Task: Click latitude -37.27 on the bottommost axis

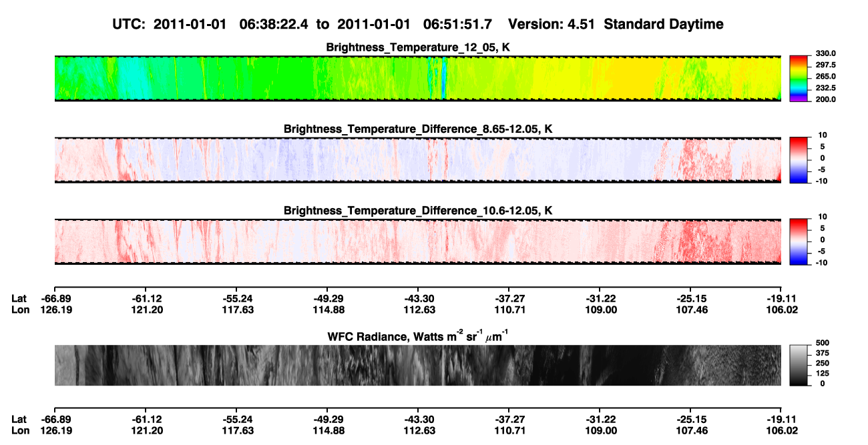Action: (x=509, y=419)
